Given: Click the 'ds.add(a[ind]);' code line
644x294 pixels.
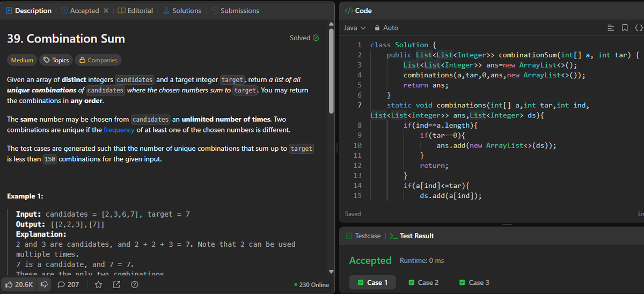Looking at the screenshot, I should 450,195.
